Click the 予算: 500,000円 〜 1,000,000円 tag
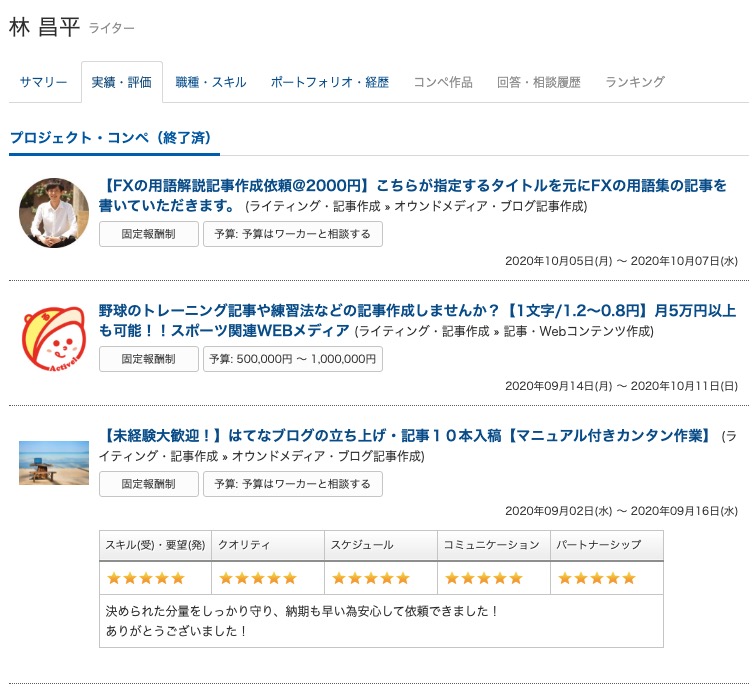 tap(292, 359)
